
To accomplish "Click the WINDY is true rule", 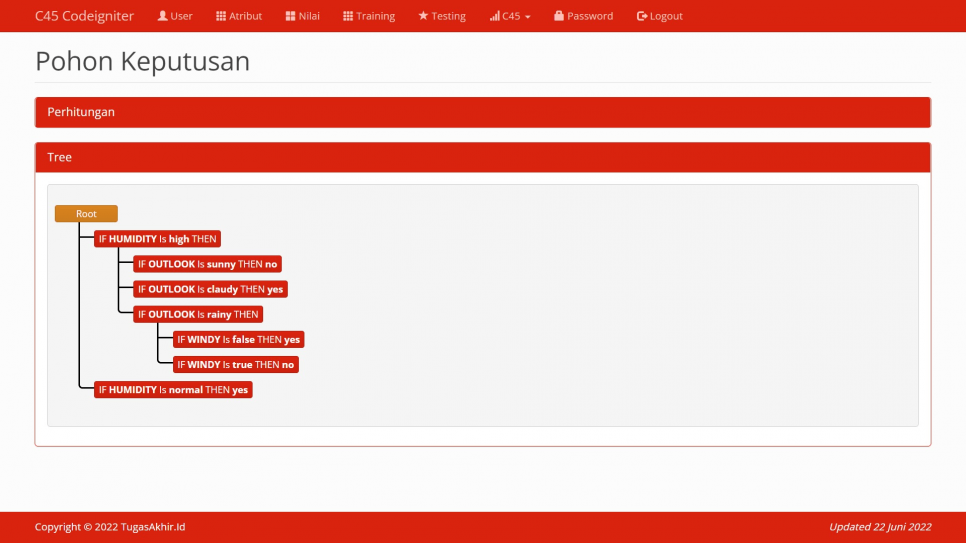I will (235, 365).
